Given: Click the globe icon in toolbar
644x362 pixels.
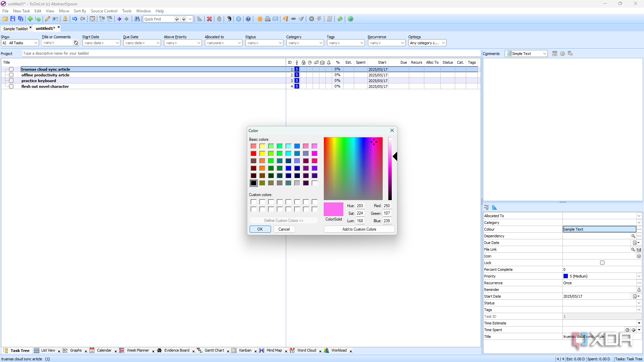Looking at the screenshot, I should pyautogui.click(x=351, y=19).
